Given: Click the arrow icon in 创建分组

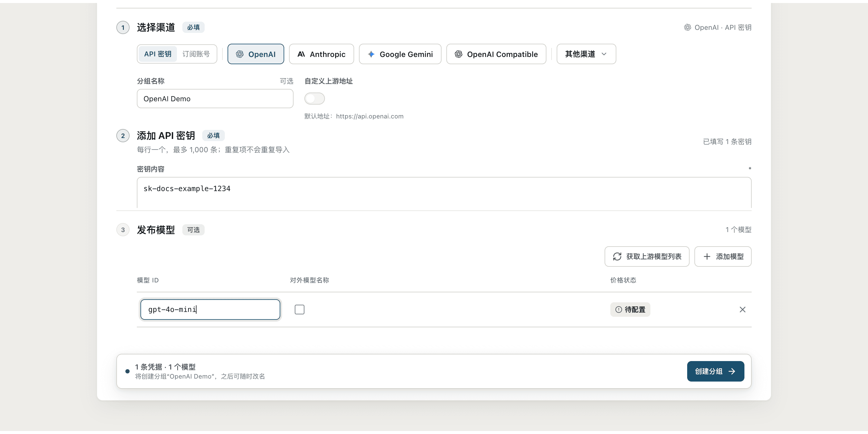Looking at the screenshot, I should [731, 371].
